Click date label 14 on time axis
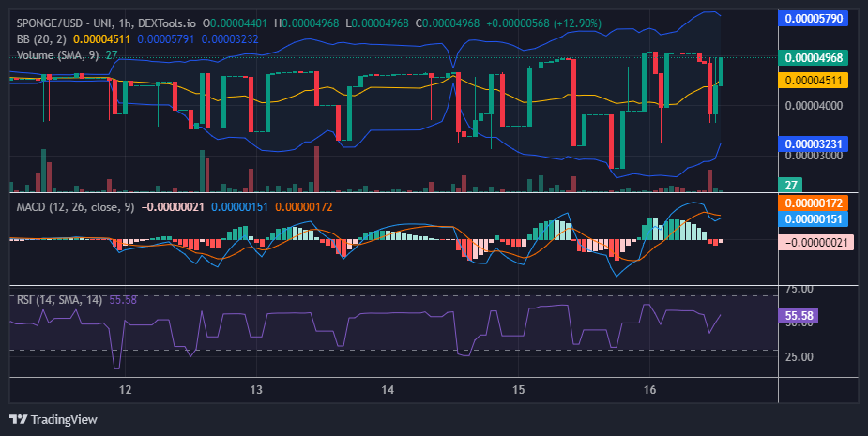The width and height of the screenshot is (868, 436). coord(388,389)
